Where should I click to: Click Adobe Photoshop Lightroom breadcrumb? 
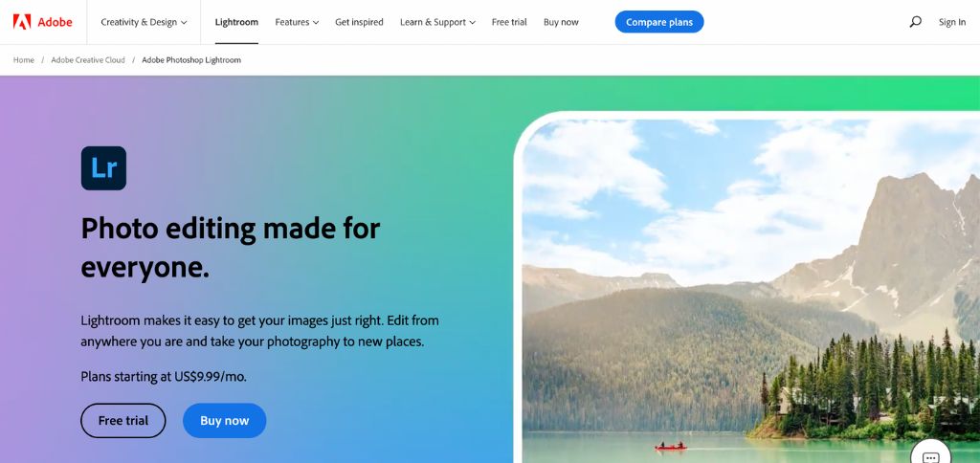pyautogui.click(x=191, y=60)
